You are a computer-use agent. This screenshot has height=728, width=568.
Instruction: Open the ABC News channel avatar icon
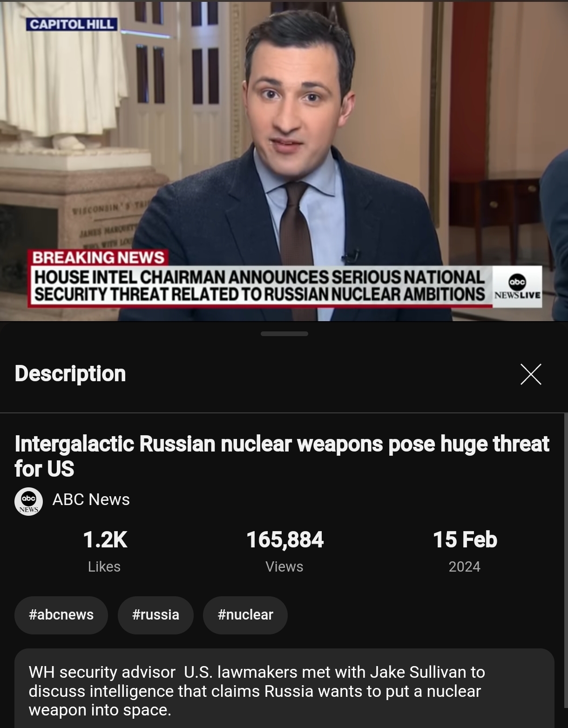(x=29, y=501)
